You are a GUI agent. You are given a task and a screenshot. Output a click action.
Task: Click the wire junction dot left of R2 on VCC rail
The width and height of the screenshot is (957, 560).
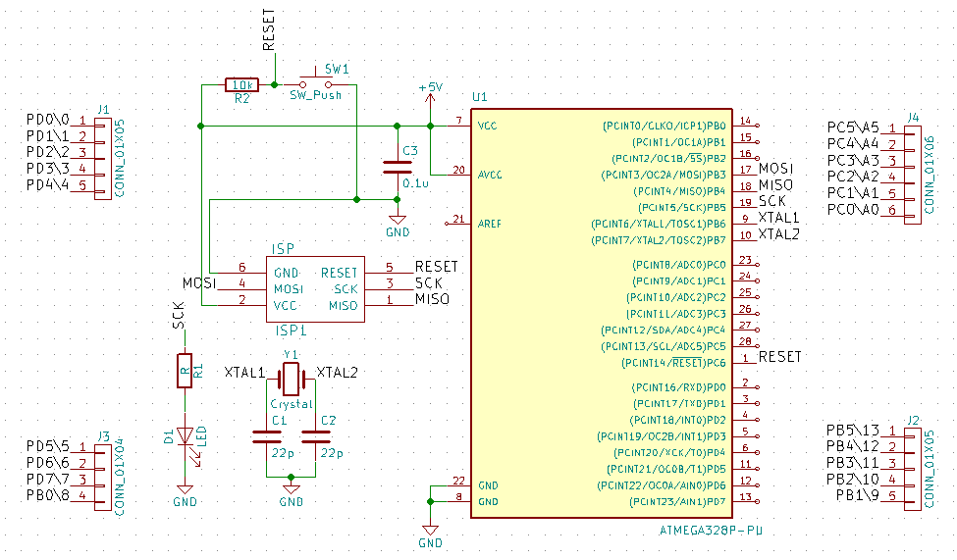201,126
